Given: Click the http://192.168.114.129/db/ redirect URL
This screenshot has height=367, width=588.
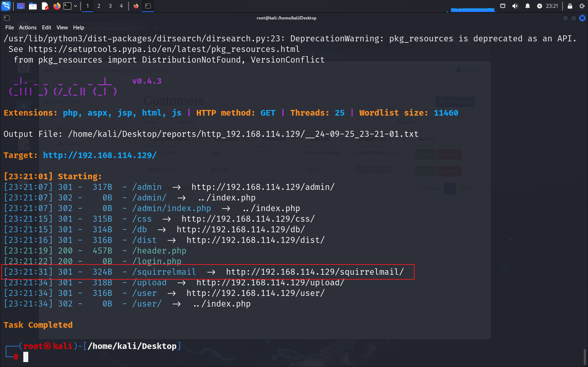Looking at the screenshot, I should 241,229.
